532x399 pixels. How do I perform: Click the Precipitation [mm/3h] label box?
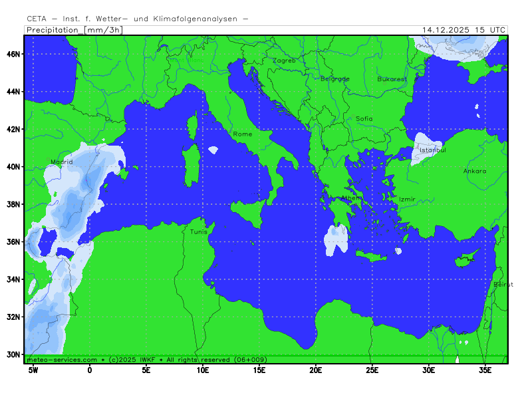click(x=73, y=30)
